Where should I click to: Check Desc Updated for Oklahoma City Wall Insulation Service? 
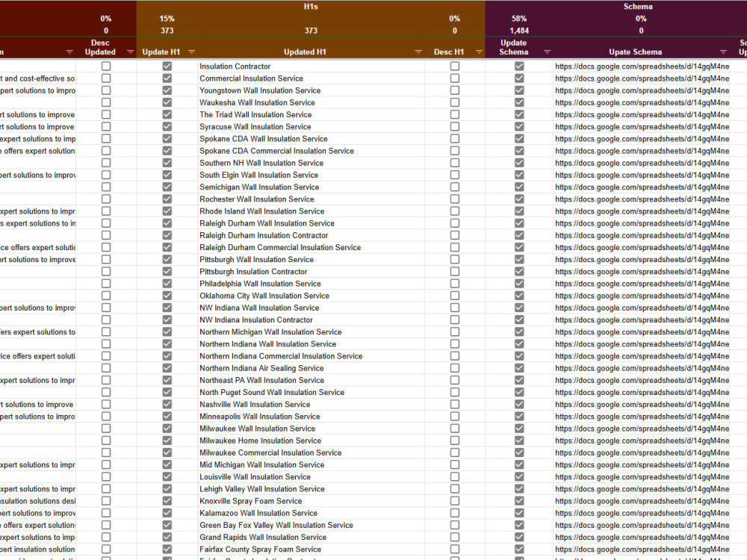click(x=106, y=296)
